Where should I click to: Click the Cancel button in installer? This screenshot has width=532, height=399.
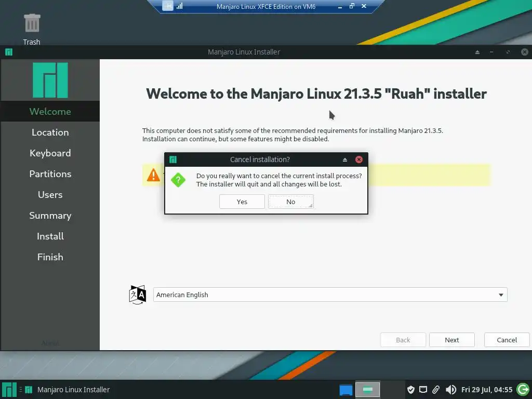507,340
